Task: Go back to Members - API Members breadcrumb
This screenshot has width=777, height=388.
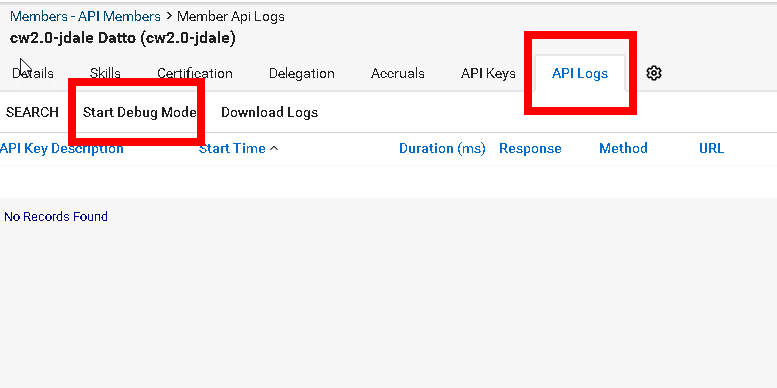Action: [85, 16]
